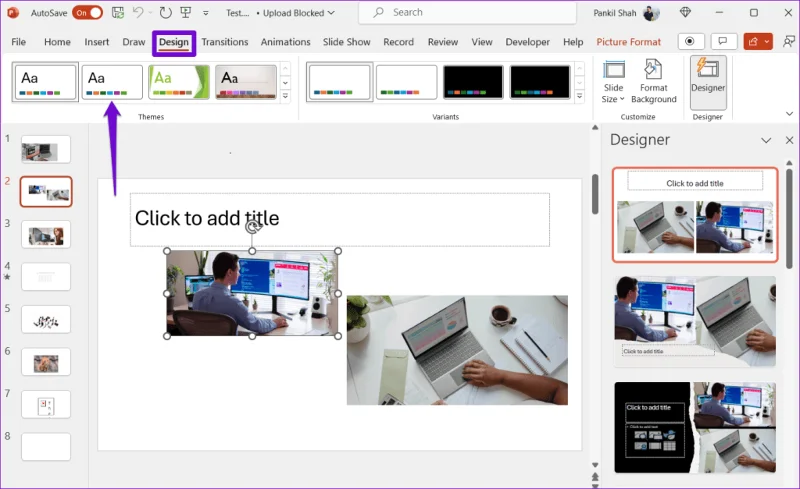
Task: Apply the fourth theme with wood base
Action: [x=246, y=82]
